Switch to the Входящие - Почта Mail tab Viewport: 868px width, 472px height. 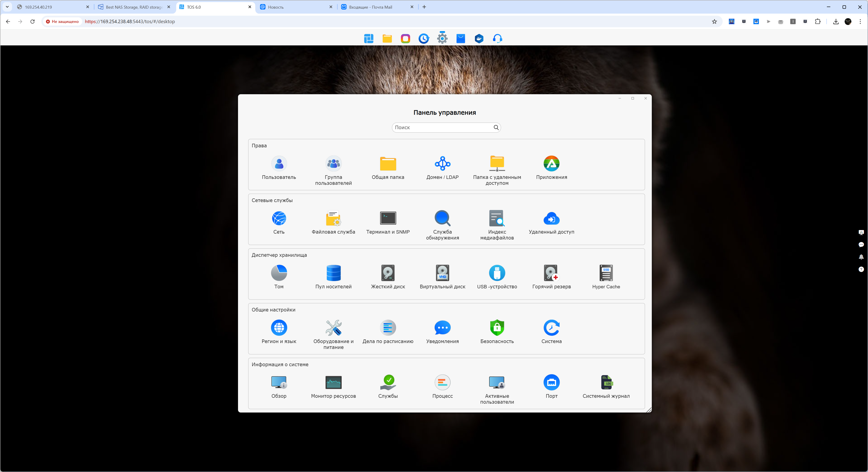pyautogui.click(x=371, y=7)
